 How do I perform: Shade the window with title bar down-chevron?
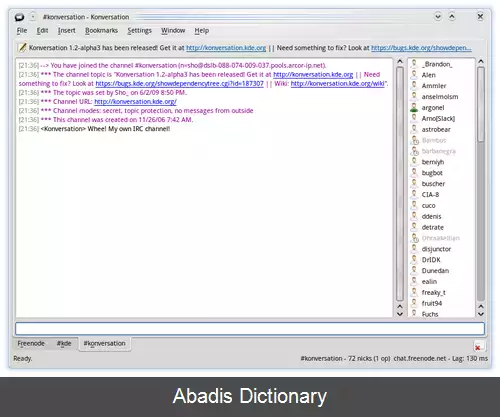[438, 16]
